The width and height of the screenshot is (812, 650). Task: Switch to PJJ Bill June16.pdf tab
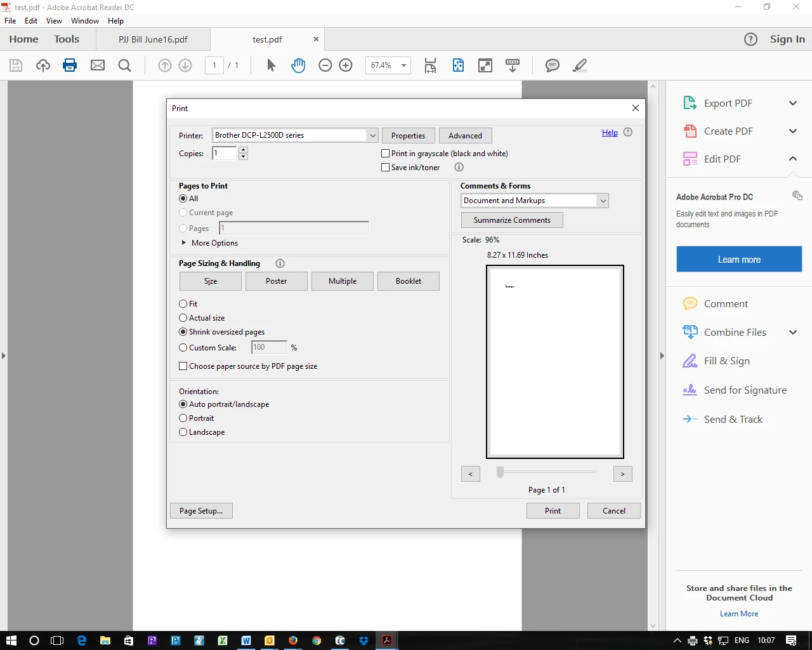(153, 39)
